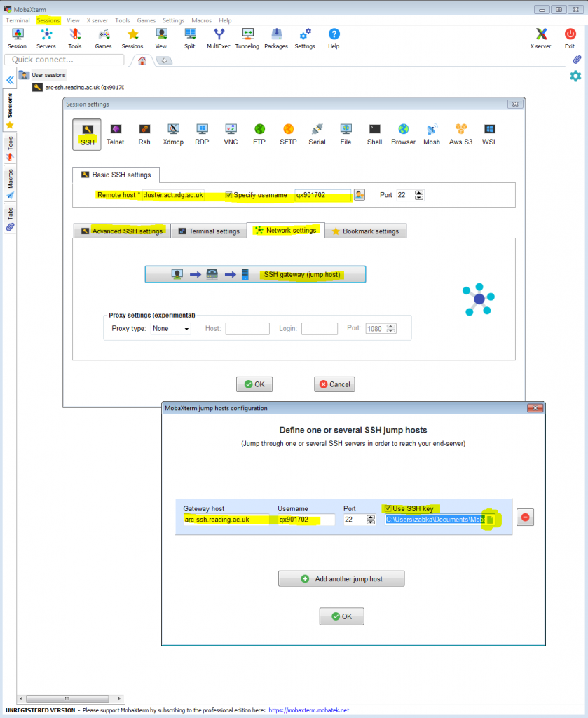Switch to the Terminal settings tab
This screenshot has width=588, height=718.
coord(208,230)
